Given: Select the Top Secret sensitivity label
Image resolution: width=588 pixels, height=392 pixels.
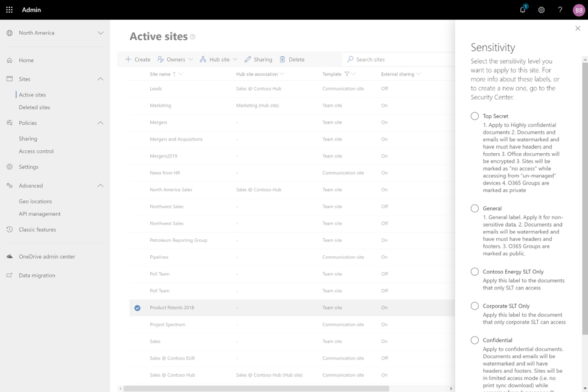Looking at the screenshot, I should point(475,116).
